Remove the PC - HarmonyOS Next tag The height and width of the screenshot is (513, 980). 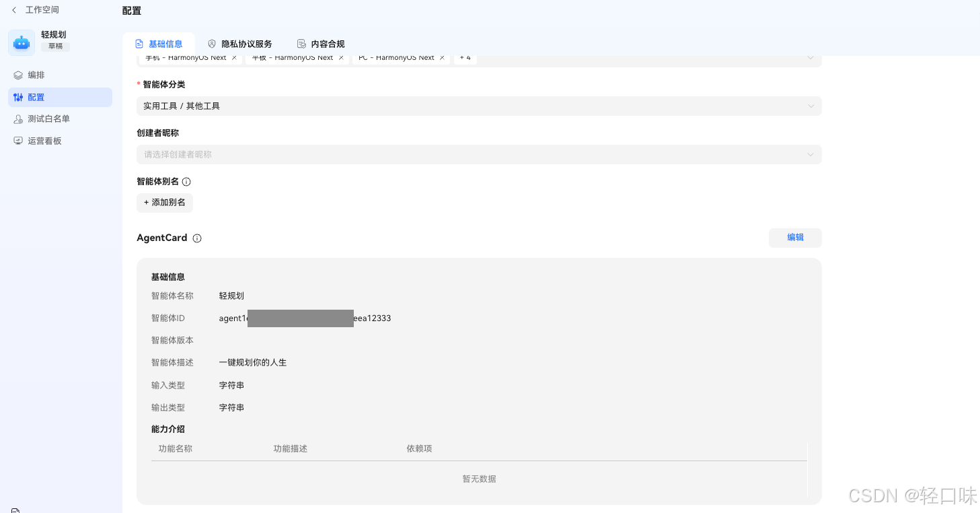442,58
